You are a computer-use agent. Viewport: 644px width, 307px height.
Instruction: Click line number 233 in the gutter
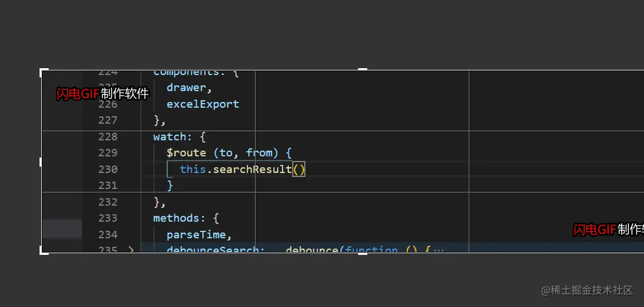tap(107, 218)
